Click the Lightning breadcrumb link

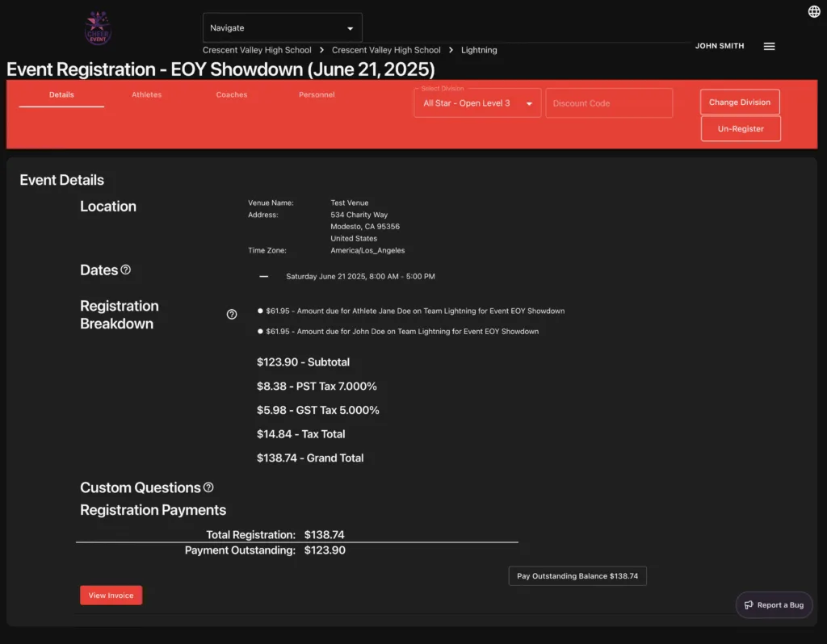(x=479, y=50)
